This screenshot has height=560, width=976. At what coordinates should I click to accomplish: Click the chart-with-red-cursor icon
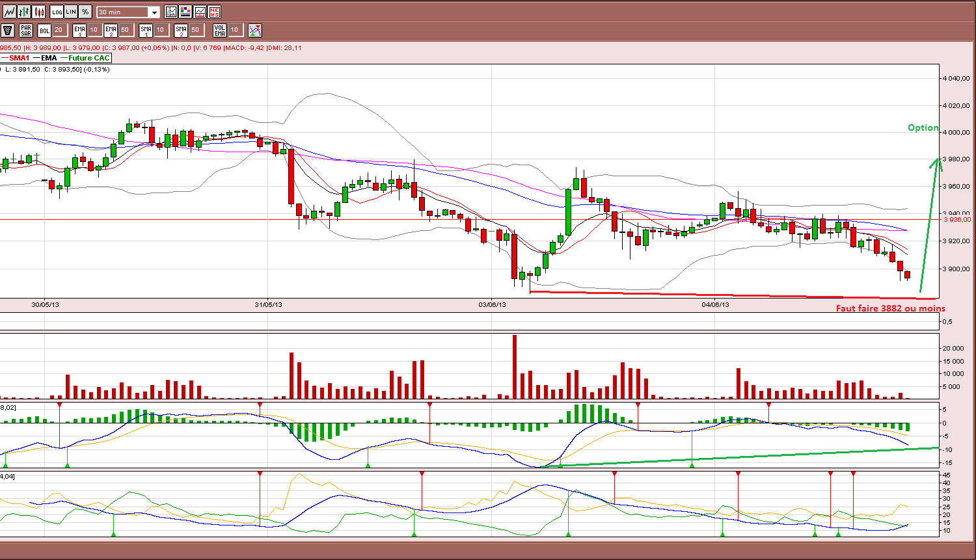tap(171, 12)
